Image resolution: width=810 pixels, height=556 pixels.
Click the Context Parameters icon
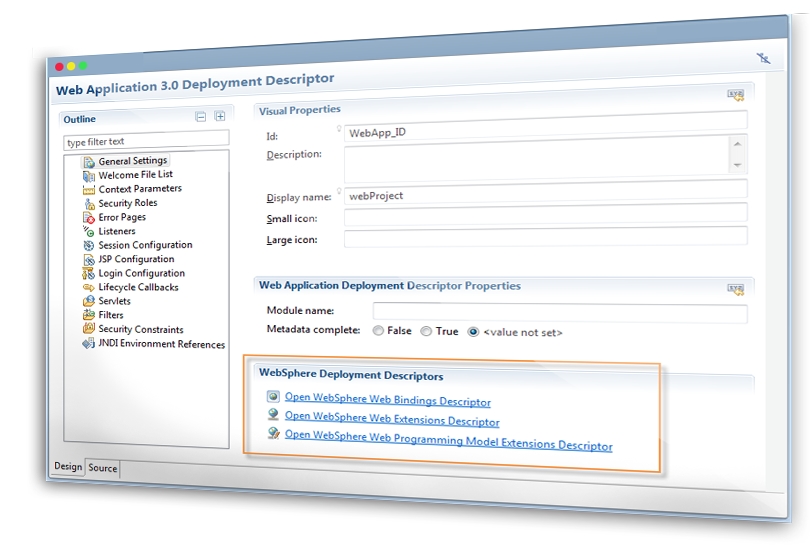click(89, 191)
